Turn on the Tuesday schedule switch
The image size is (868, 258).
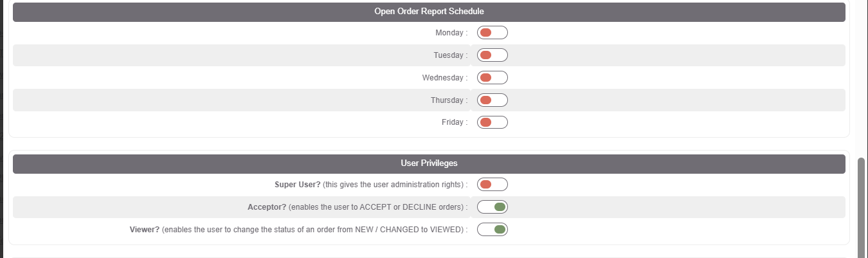coord(493,55)
